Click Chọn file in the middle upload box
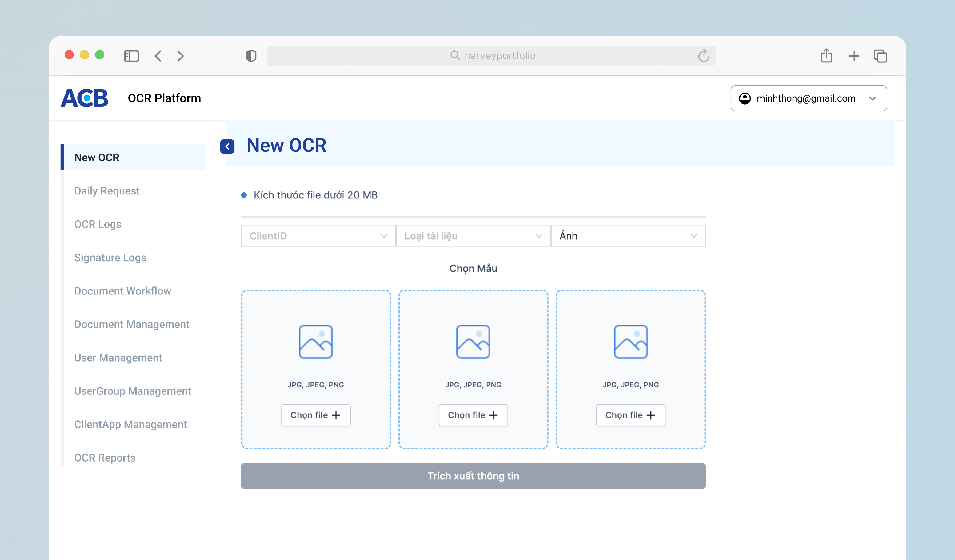The height and width of the screenshot is (560, 955). [x=473, y=415]
